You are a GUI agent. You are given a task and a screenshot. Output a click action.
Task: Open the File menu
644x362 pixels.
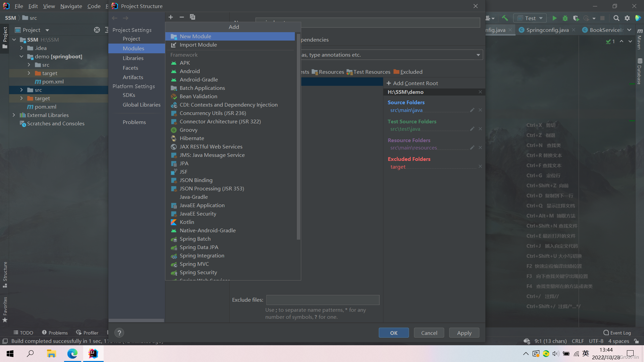coord(19,6)
